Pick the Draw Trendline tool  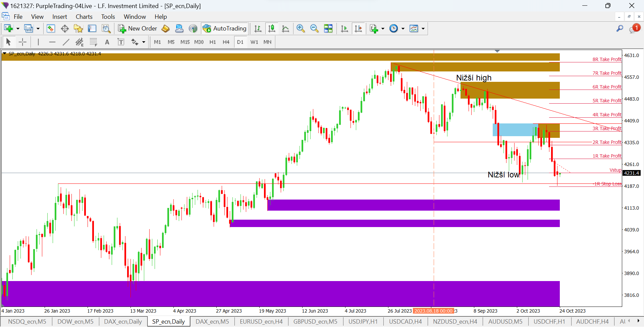point(66,42)
